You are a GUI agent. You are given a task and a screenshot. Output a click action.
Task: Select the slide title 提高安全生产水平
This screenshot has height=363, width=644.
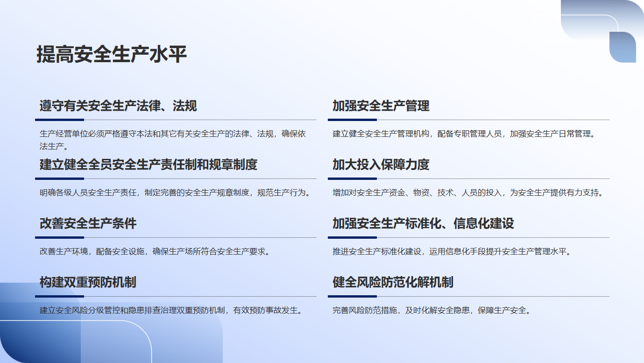112,55
